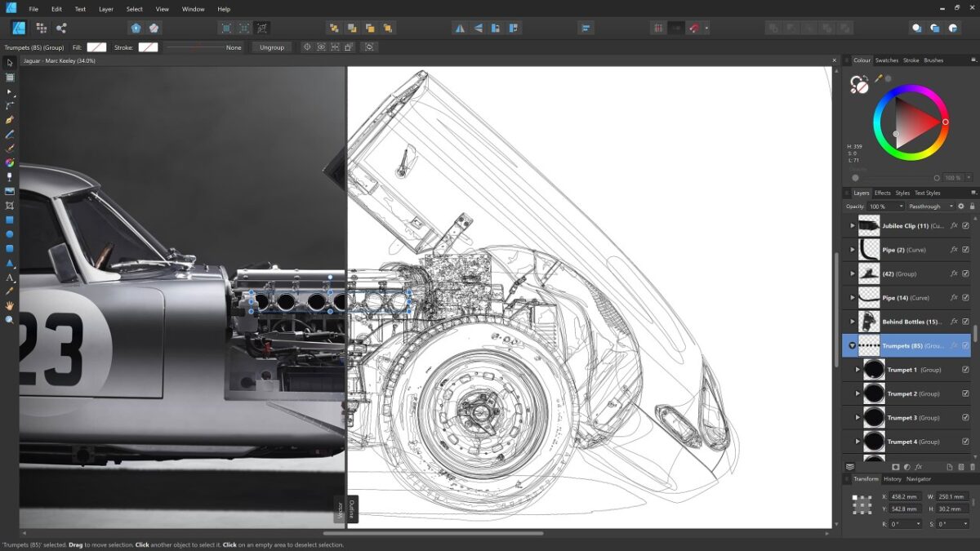Open the Effects tab
The height and width of the screenshot is (551, 980).
point(883,193)
